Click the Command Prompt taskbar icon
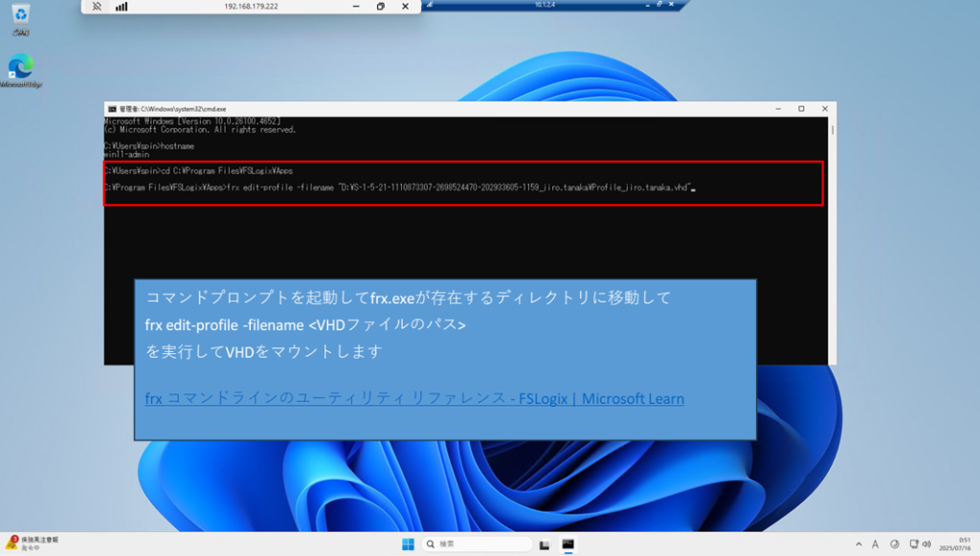 [x=568, y=545]
